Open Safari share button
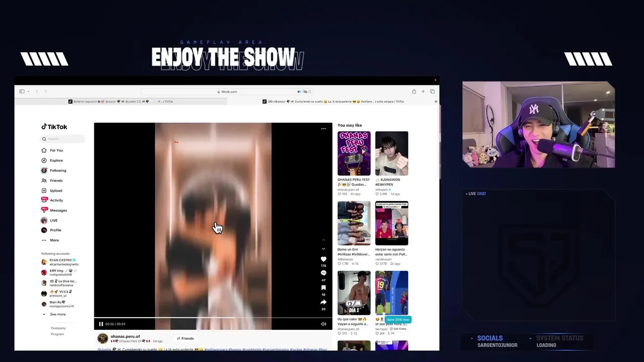The height and width of the screenshot is (362, 644). [x=414, y=92]
